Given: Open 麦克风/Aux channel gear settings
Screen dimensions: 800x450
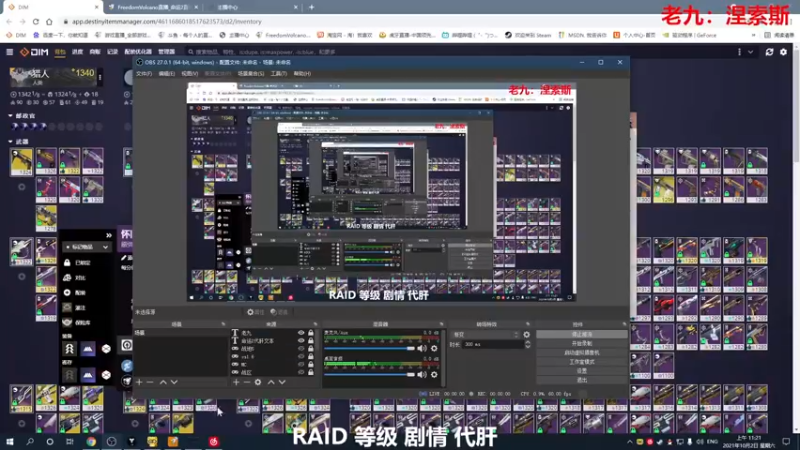Looking at the screenshot, I should (434, 348).
